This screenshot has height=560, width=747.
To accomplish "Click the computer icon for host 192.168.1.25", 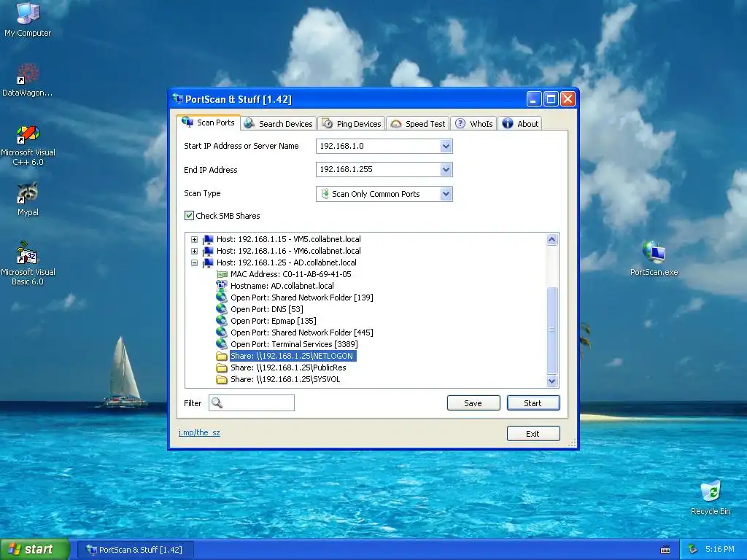I will point(208,262).
